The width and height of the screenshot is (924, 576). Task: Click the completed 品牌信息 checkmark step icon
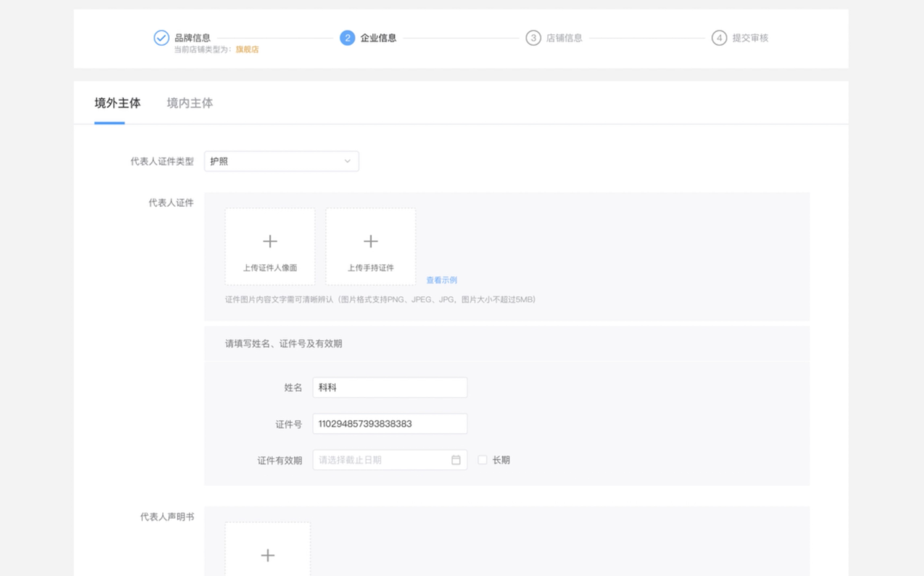click(x=161, y=38)
